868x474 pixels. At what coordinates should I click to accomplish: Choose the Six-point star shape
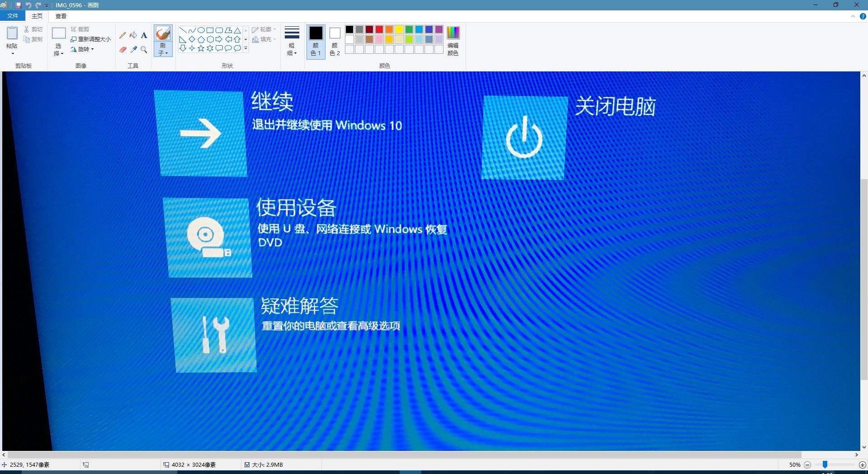tap(210, 48)
